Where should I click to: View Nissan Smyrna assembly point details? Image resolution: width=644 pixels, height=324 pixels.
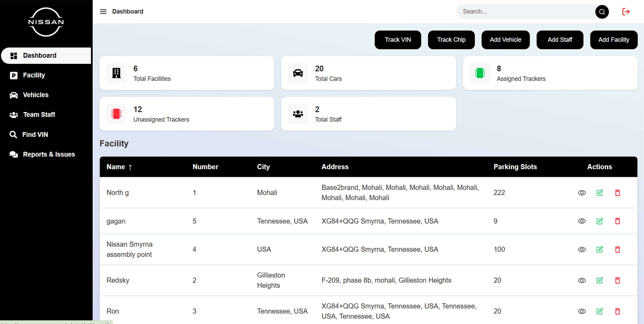pyautogui.click(x=582, y=249)
